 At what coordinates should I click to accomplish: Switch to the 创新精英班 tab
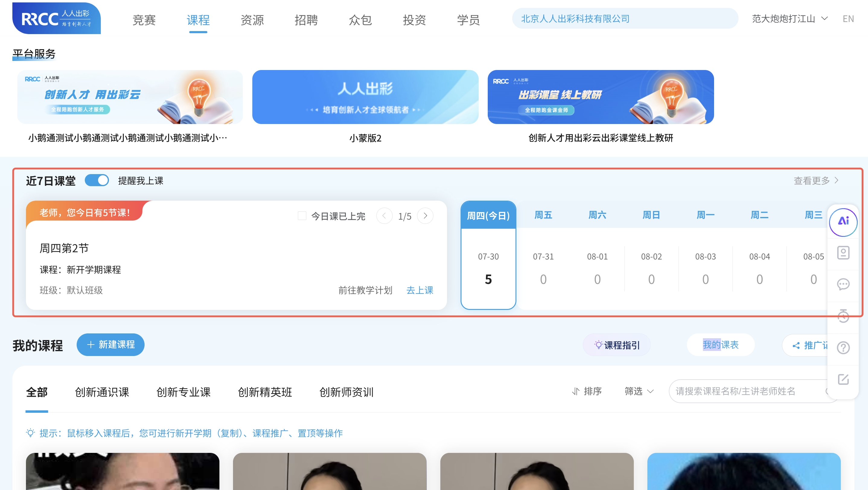tap(265, 392)
